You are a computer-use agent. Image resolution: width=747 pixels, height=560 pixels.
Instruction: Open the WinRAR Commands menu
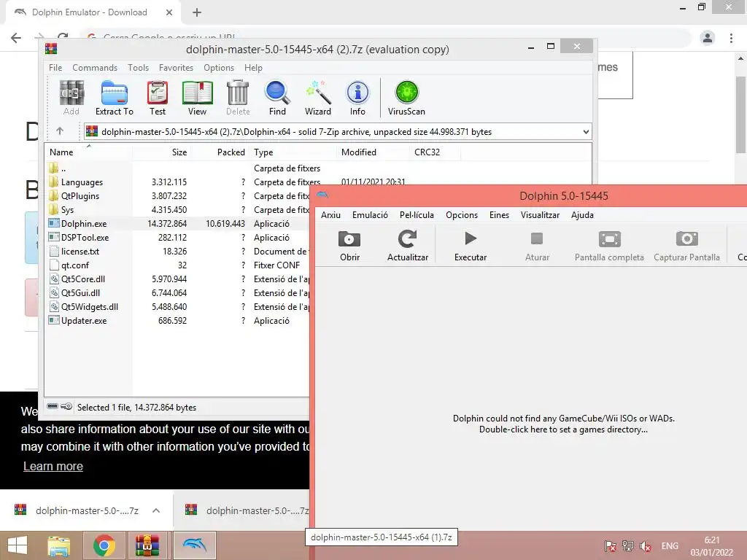click(95, 68)
